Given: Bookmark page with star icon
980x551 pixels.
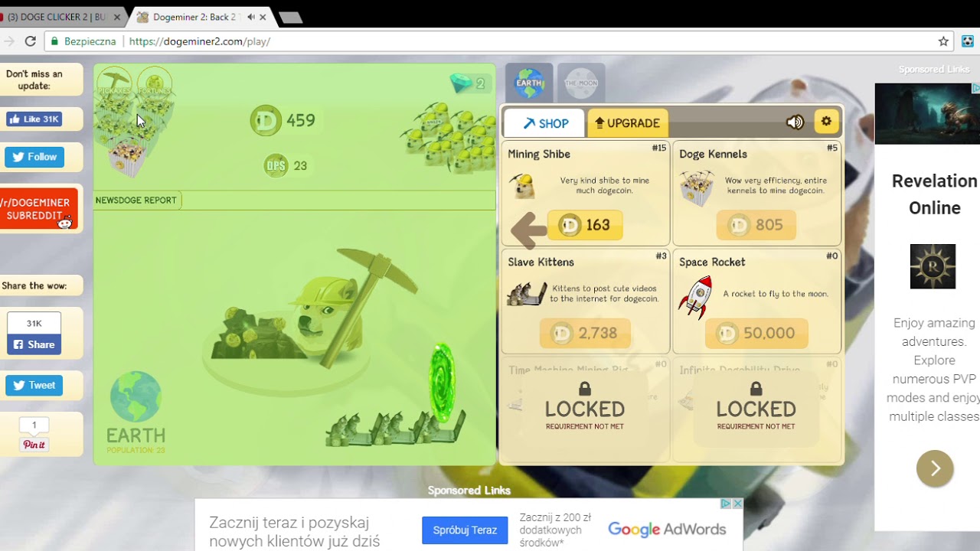Looking at the screenshot, I should click(x=943, y=41).
